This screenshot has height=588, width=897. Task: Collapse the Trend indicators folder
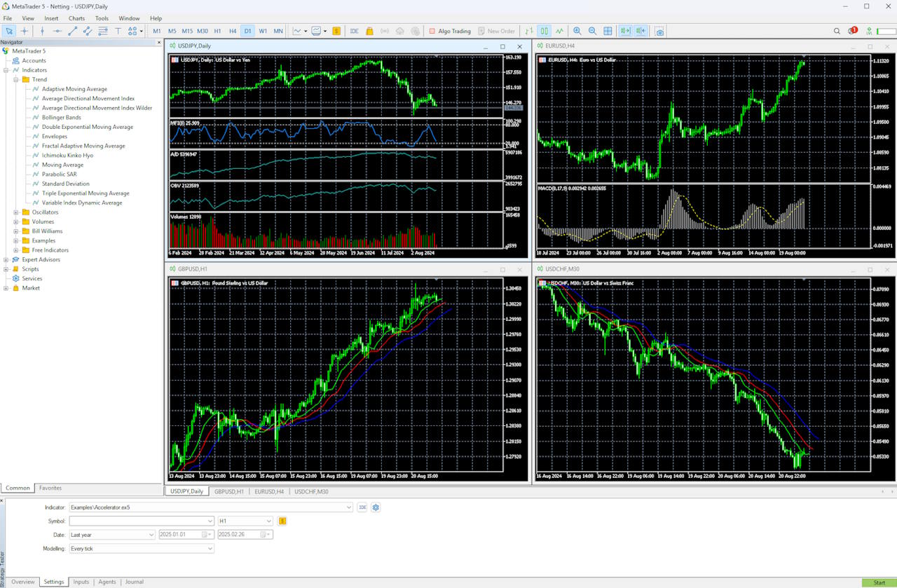pyautogui.click(x=16, y=79)
